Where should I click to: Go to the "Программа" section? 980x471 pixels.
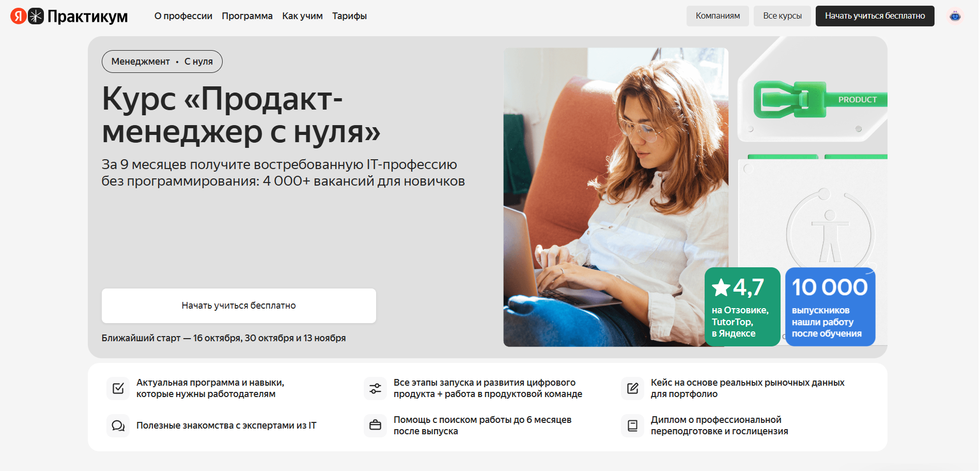pos(247,16)
